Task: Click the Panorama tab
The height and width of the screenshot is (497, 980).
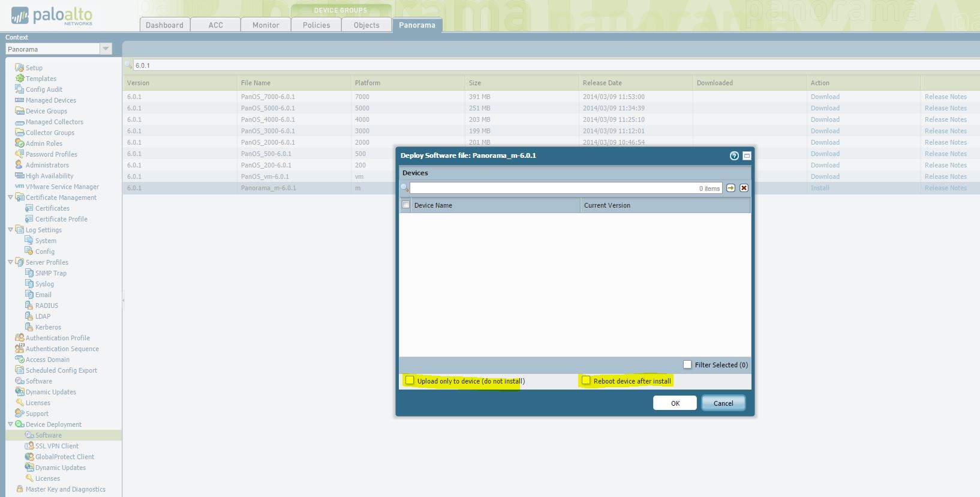Action: 417,25
